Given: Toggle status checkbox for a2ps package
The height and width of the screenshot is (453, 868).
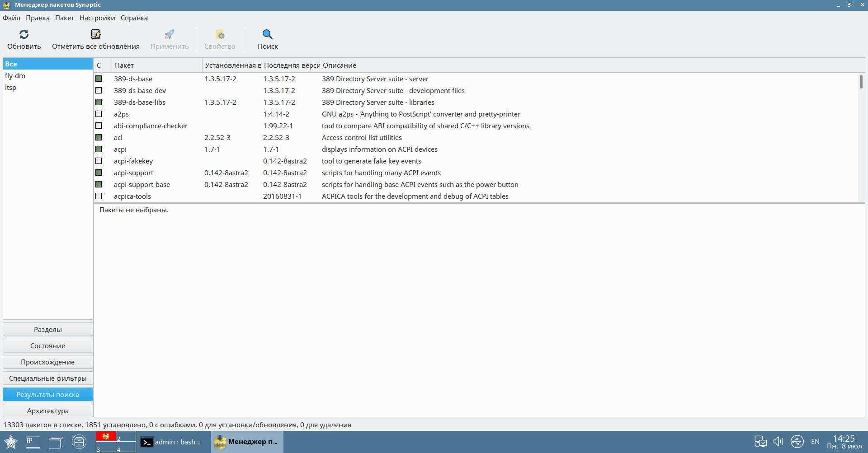Looking at the screenshot, I should coord(99,114).
